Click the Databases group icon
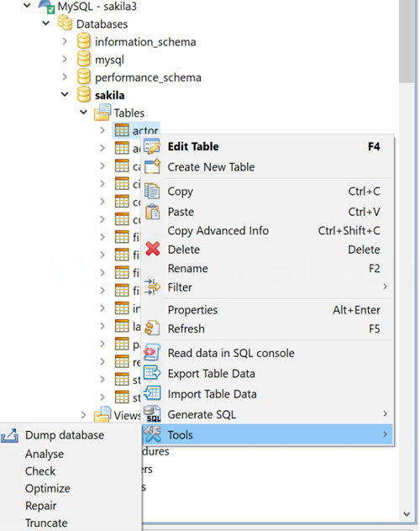The image size is (420, 531). [65, 24]
